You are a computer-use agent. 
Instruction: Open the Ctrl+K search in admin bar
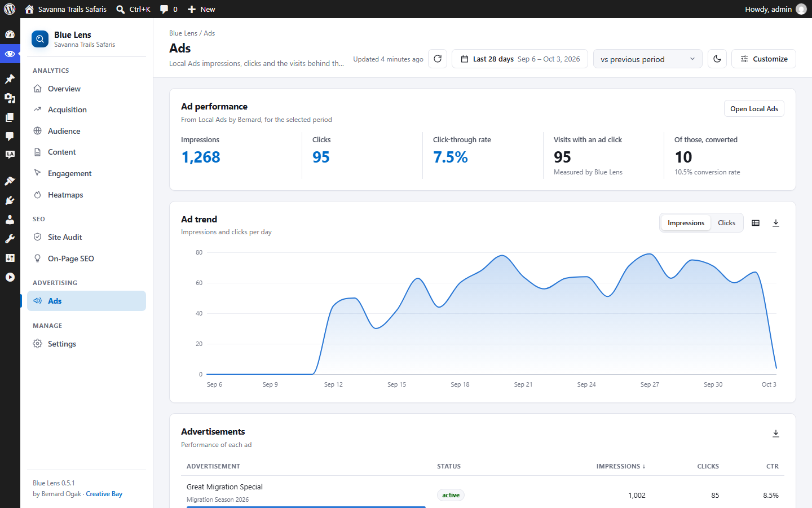134,9
